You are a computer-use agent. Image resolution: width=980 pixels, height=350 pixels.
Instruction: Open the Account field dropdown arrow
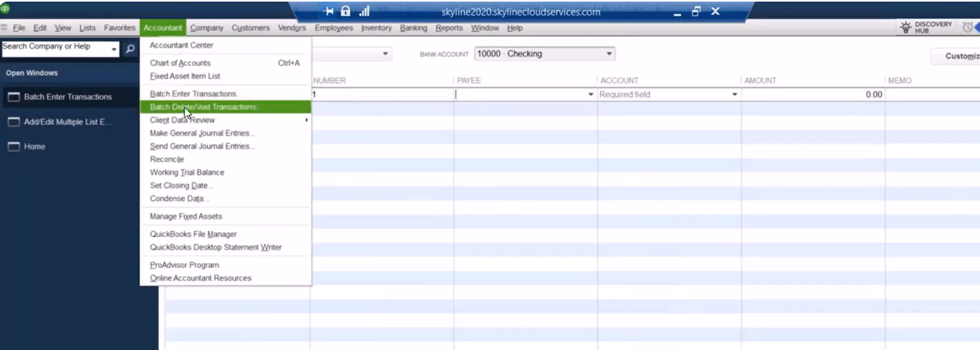734,94
